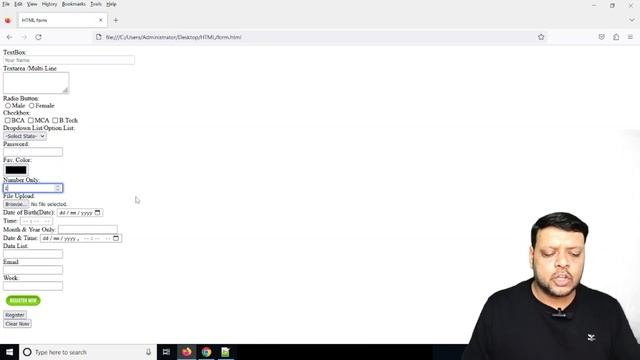Click the Week input field
The height and width of the screenshot is (360, 640).
pos(33,286)
